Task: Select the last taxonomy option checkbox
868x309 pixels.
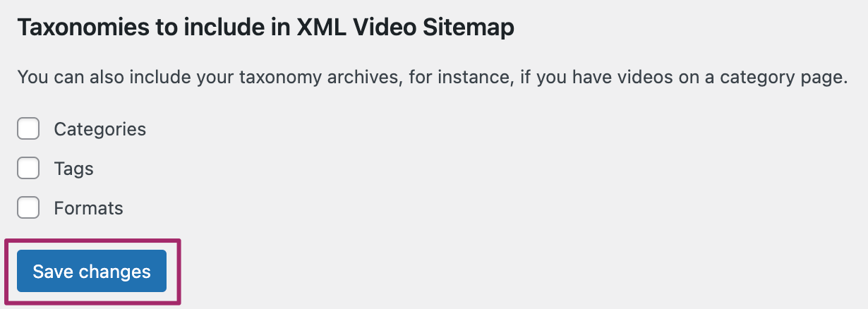Action: point(28,208)
